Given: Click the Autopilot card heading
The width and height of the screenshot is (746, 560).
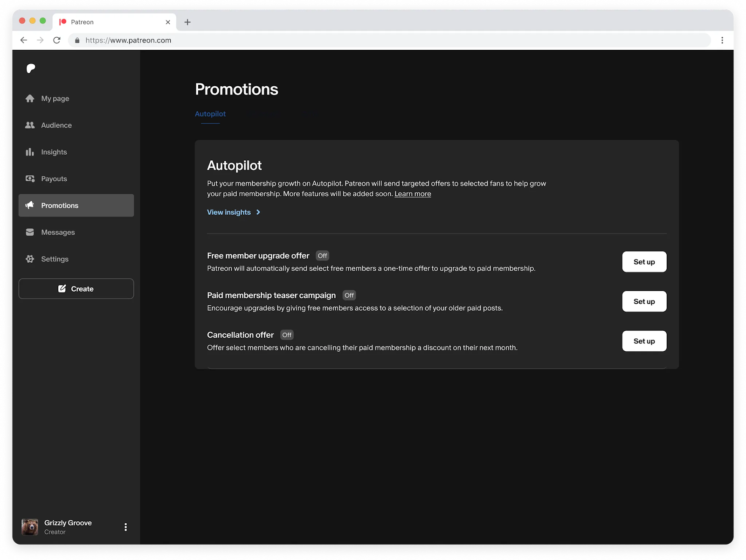Looking at the screenshot, I should click(234, 165).
